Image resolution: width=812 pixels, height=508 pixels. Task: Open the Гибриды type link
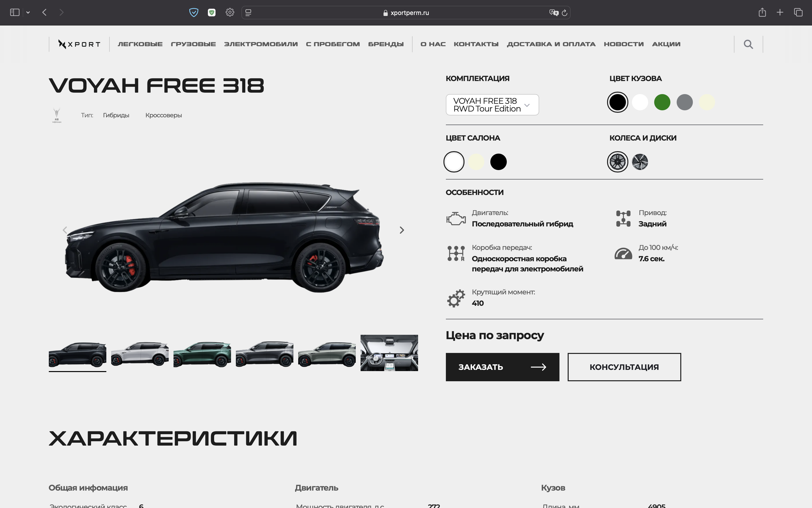click(x=116, y=115)
